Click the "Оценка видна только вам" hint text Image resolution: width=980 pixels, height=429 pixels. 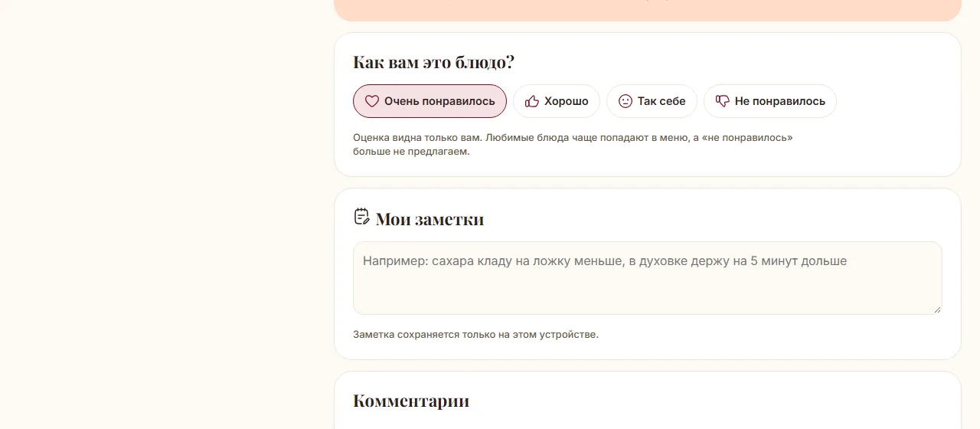tap(573, 145)
